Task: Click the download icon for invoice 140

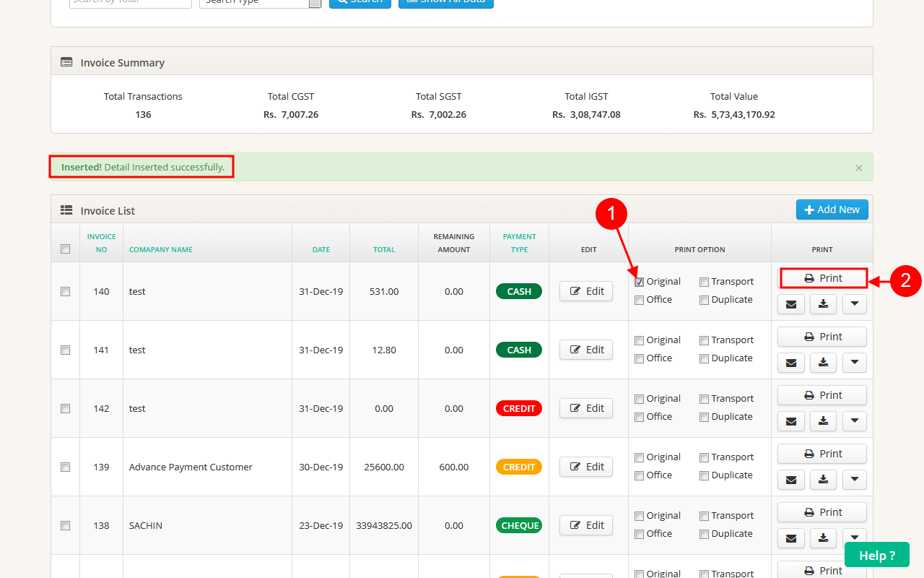Action: tap(823, 304)
